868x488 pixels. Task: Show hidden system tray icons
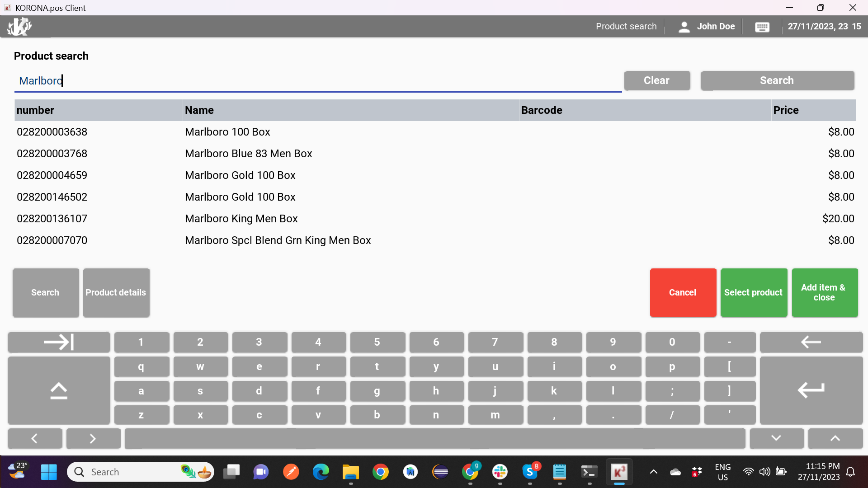tap(654, 472)
